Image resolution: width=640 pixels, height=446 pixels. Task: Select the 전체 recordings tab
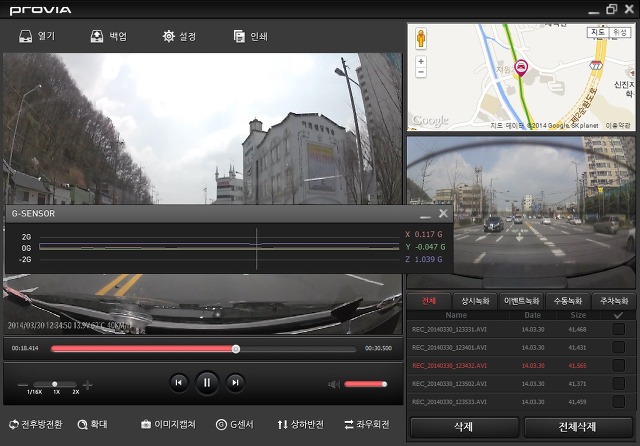[429, 301]
